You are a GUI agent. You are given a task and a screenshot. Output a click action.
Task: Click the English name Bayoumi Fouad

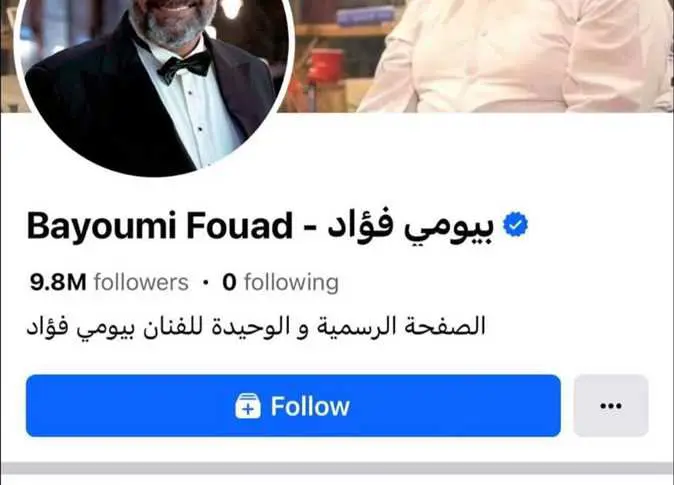click(160, 226)
